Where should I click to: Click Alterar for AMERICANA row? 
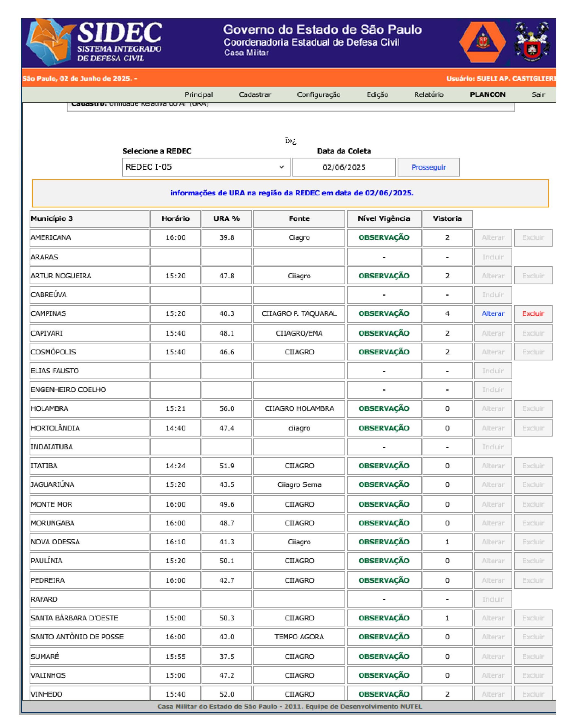(x=493, y=238)
